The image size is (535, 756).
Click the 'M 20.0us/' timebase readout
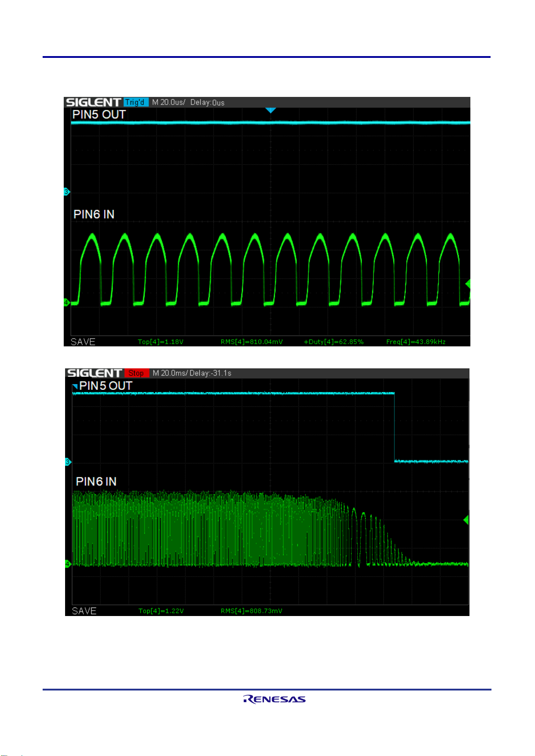(x=168, y=102)
